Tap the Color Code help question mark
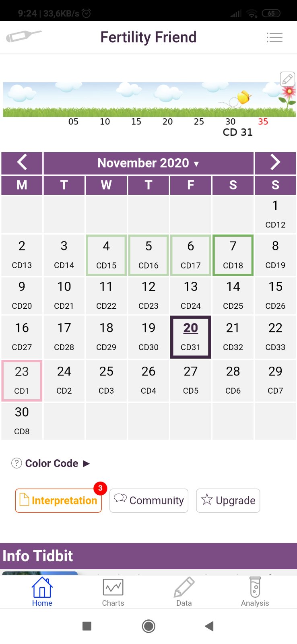Image resolution: width=297 pixels, height=644 pixels. 16,463
